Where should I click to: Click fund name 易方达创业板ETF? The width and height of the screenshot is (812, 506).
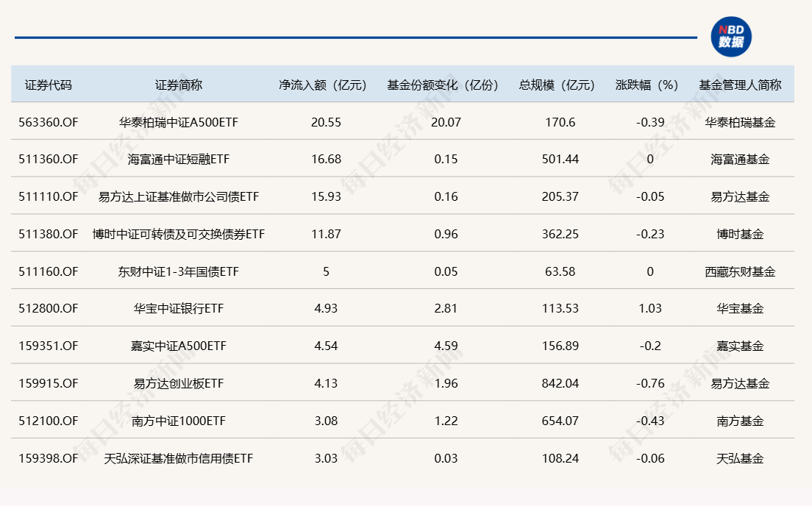click(179, 383)
